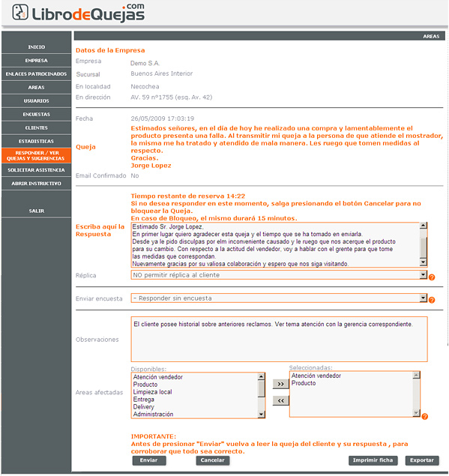Screen dimensions: 449x476
Task: Select Atención vendedor in Seleccionadas list
Action: 316,376
